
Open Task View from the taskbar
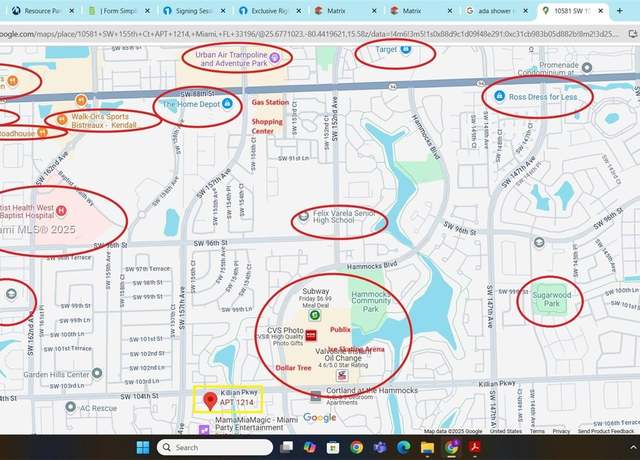click(286, 447)
